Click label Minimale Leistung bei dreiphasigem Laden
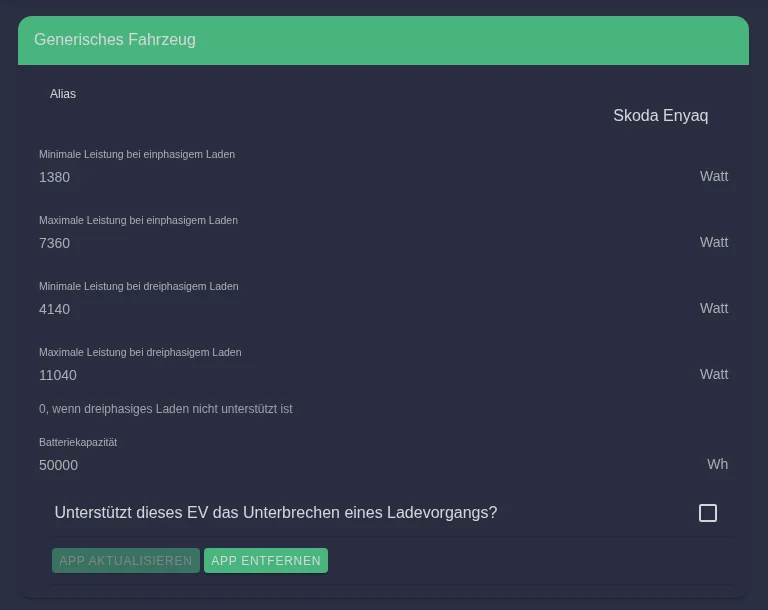This screenshot has width=768, height=610. [139, 287]
